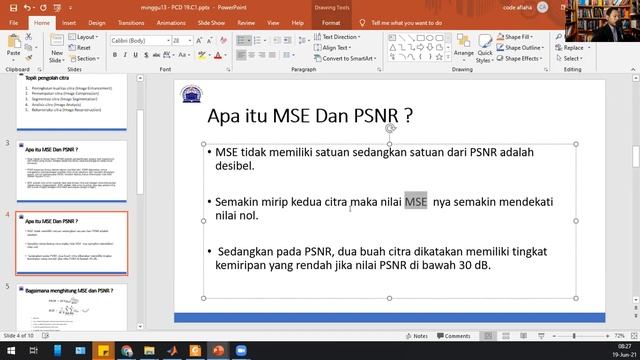The height and width of the screenshot is (360, 640).
Task: Open Quick Styles gallery
Action: coord(485,48)
